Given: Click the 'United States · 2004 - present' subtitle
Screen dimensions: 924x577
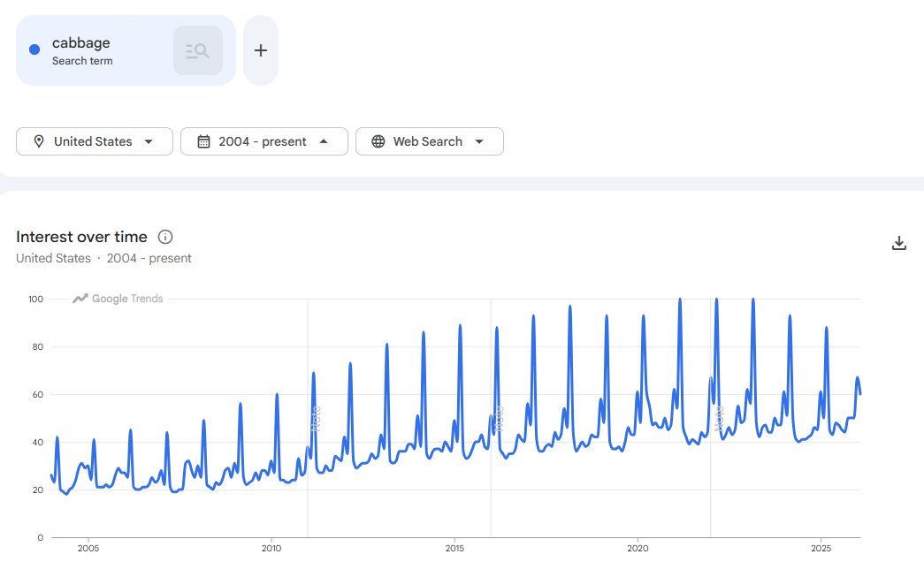Looking at the screenshot, I should [x=103, y=258].
